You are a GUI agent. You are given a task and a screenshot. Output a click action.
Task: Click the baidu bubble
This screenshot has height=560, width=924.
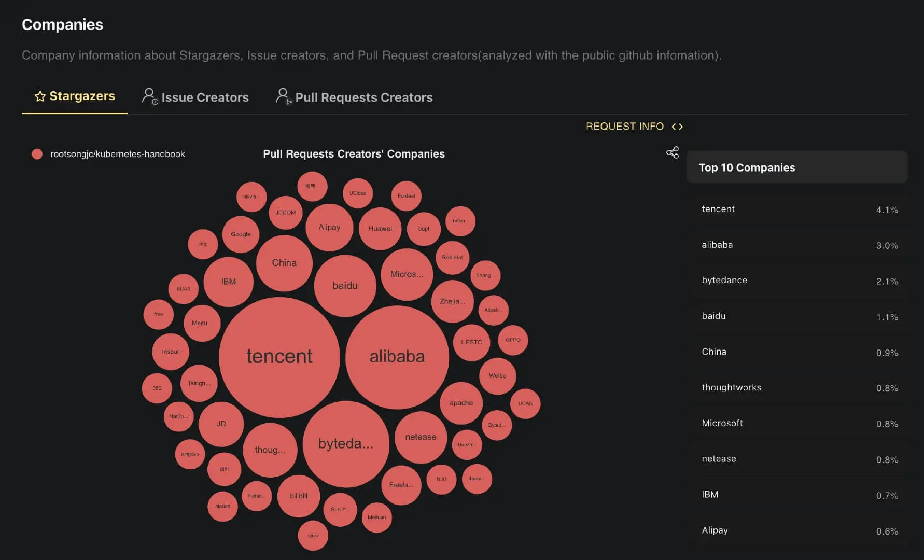[x=345, y=286]
